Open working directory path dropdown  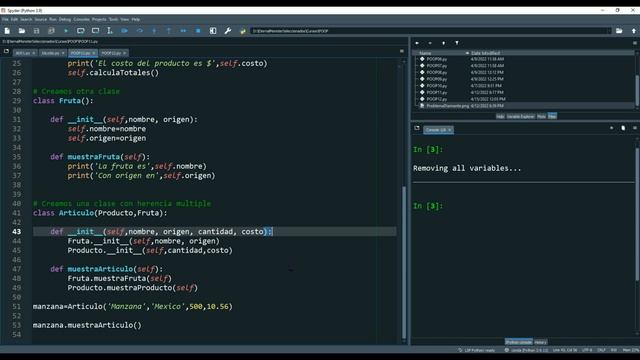608,31
